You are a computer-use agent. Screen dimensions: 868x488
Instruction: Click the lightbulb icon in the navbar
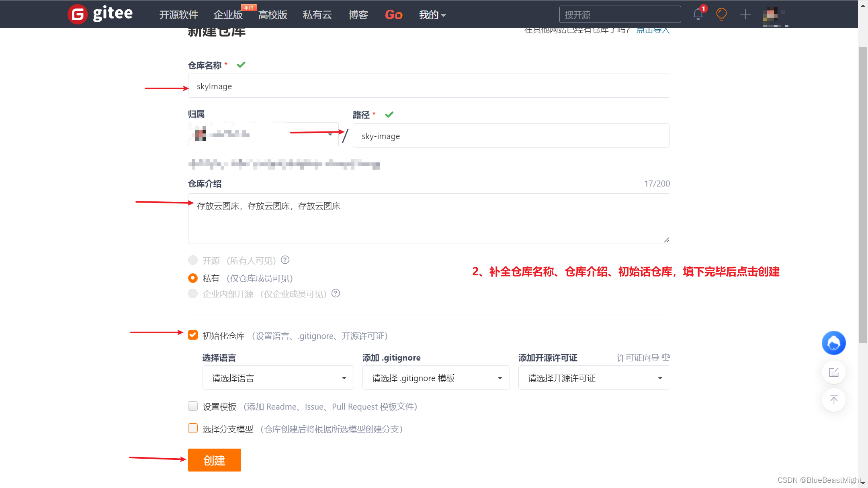point(722,14)
